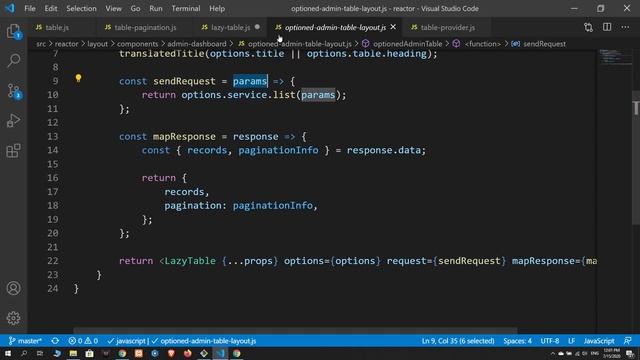Switch to the table-pagination.js tab
640x360 pixels.
pyautogui.click(x=145, y=27)
